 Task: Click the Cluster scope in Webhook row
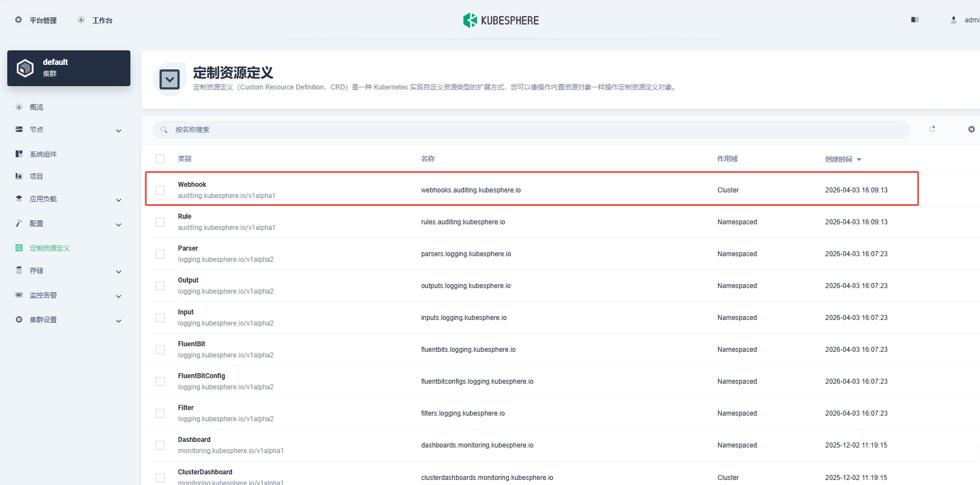[728, 190]
